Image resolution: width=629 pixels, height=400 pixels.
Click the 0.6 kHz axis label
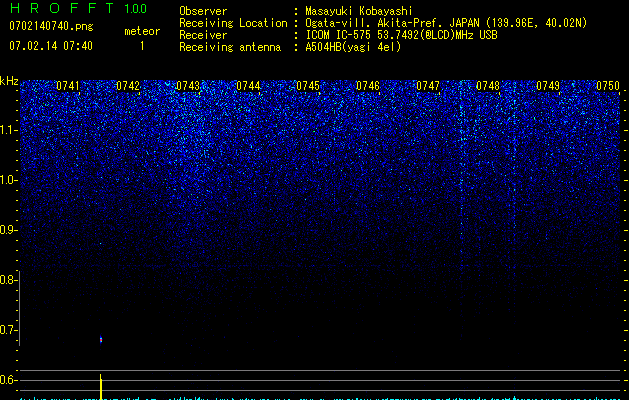(x=7, y=380)
